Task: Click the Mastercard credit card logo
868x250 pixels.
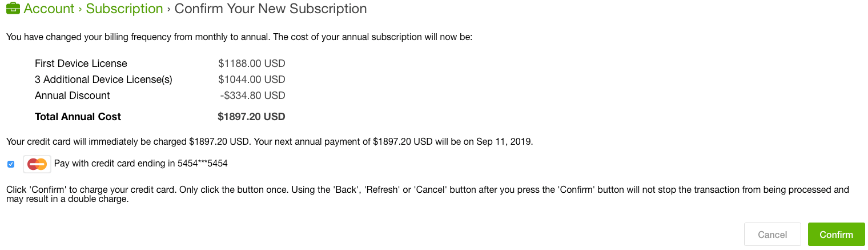Action: [37, 164]
